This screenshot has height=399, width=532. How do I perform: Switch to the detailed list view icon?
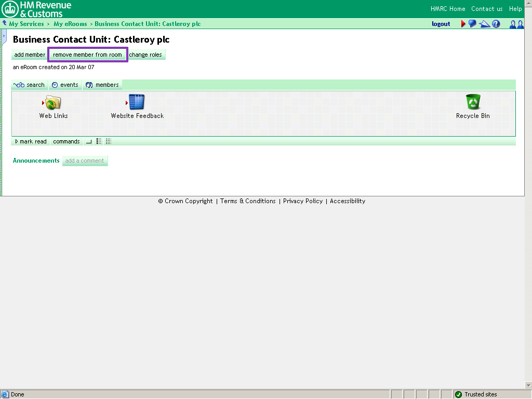tap(108, 141)
